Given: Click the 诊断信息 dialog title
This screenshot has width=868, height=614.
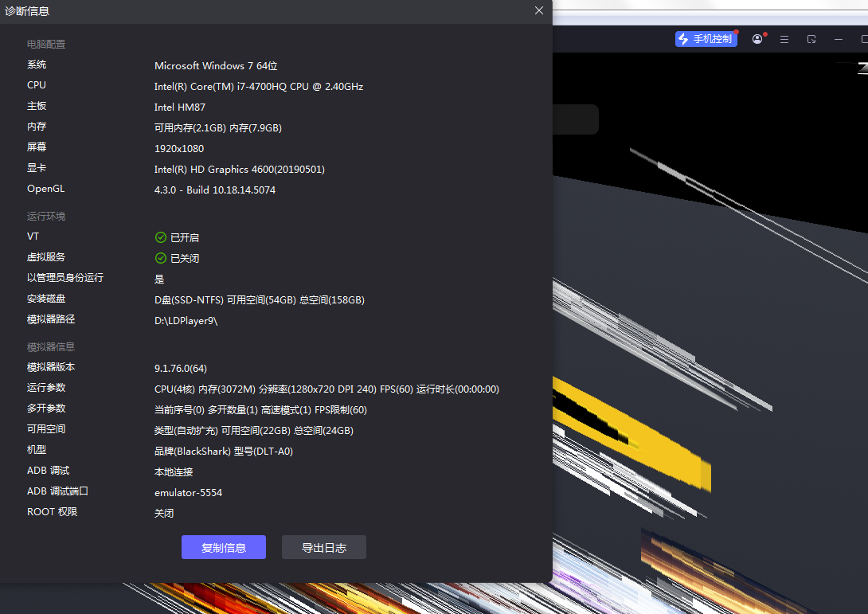Looking at the screenshot, I should [x=27, y=10].
